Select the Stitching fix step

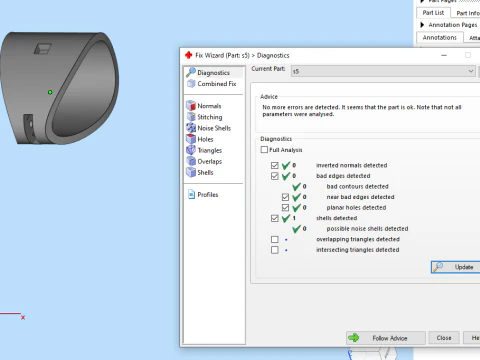[210, 117]
